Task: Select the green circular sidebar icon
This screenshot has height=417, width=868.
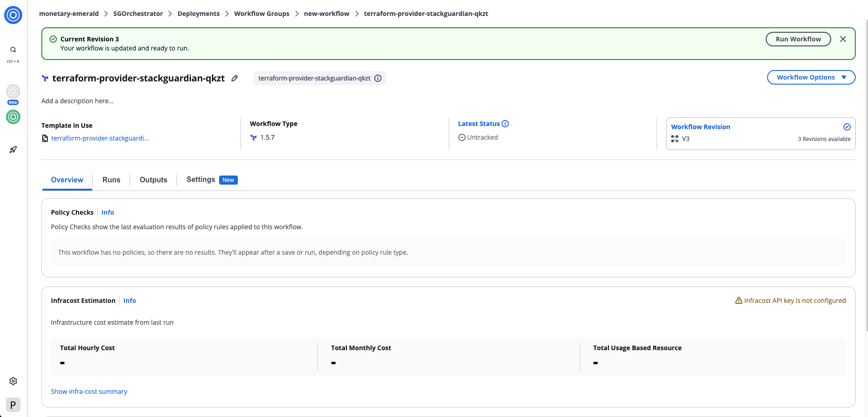Action: (13, 117)
